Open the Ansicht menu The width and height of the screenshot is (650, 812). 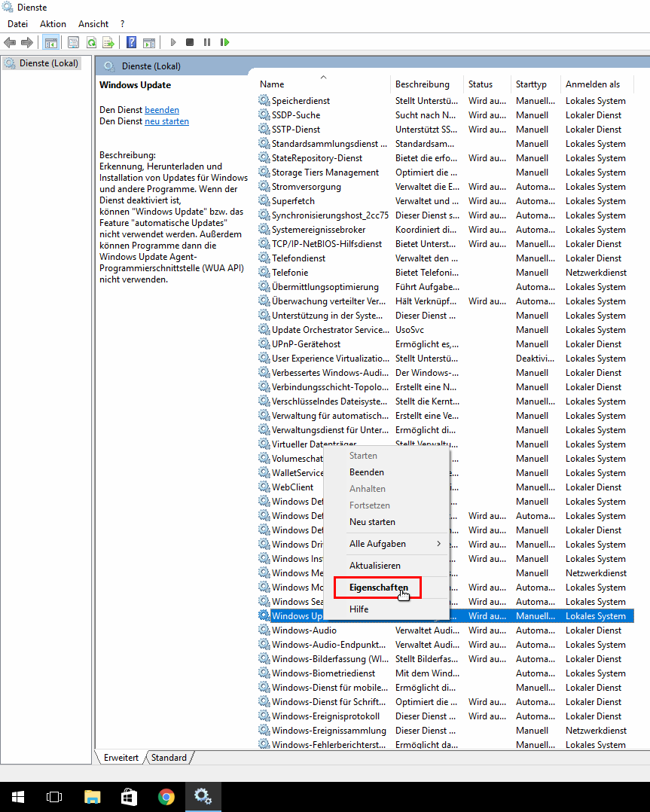(x=93, y=24)
